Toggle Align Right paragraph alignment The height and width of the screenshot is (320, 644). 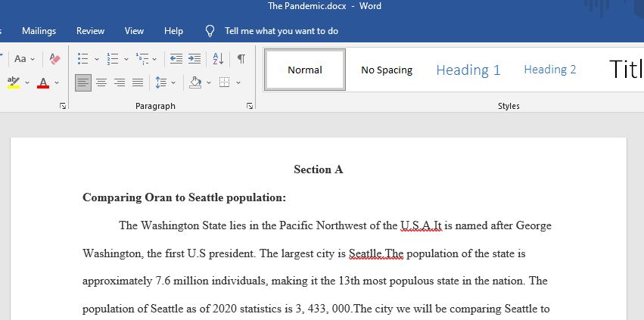(x=120, y=83)
